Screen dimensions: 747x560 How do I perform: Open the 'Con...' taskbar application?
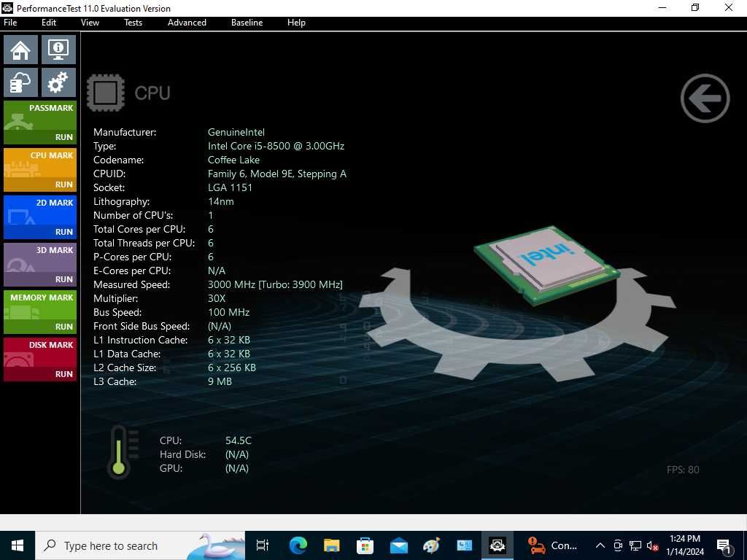click(553, 545)
